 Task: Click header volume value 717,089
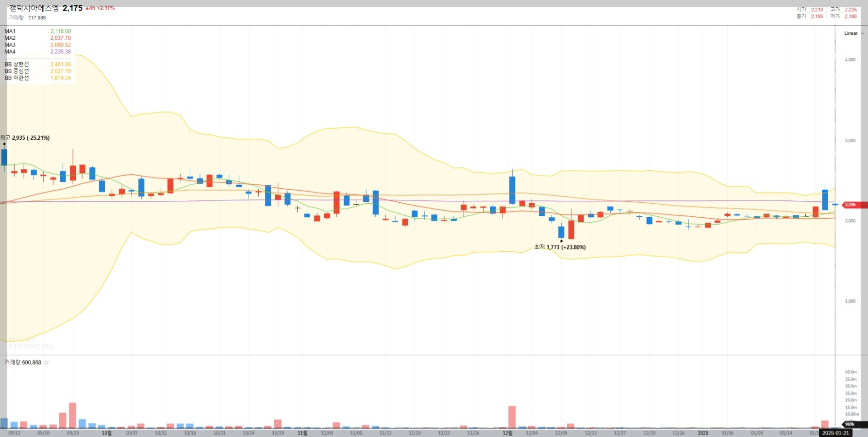(37, 18)
